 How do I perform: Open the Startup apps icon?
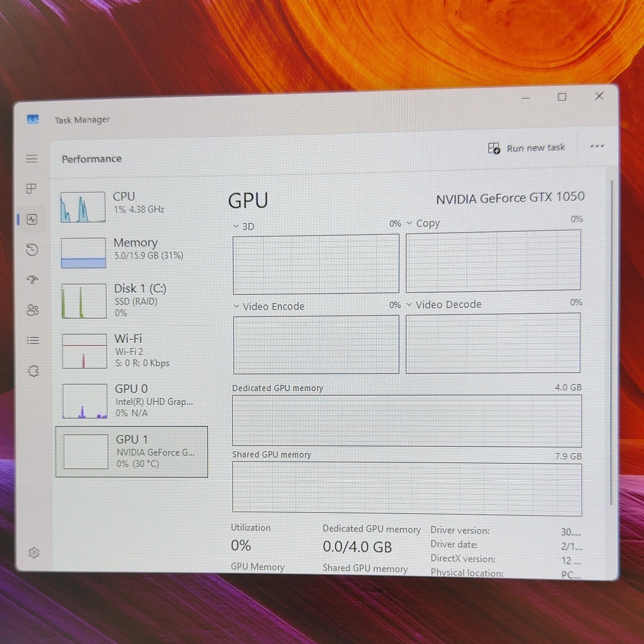[x=33, y=280]
